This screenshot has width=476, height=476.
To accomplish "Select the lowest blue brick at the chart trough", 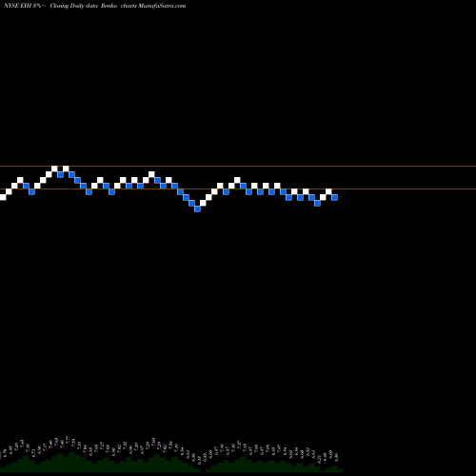I will coord(197,208).
